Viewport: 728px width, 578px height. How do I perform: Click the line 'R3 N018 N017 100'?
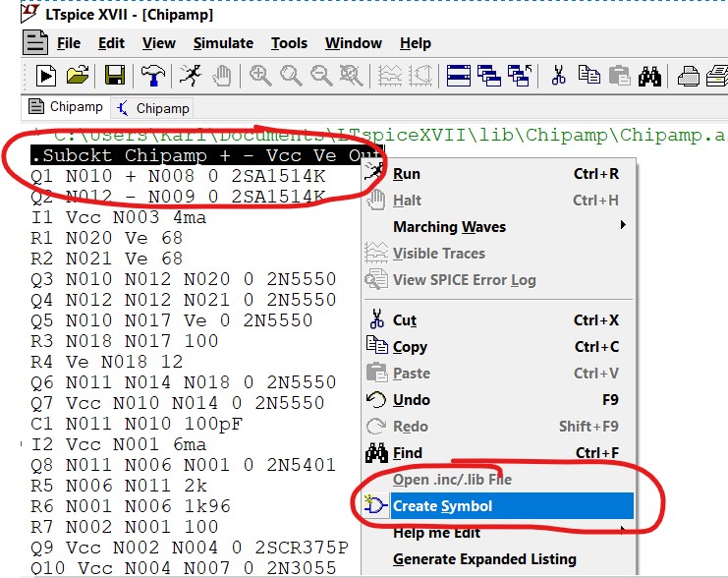[124, 341]
